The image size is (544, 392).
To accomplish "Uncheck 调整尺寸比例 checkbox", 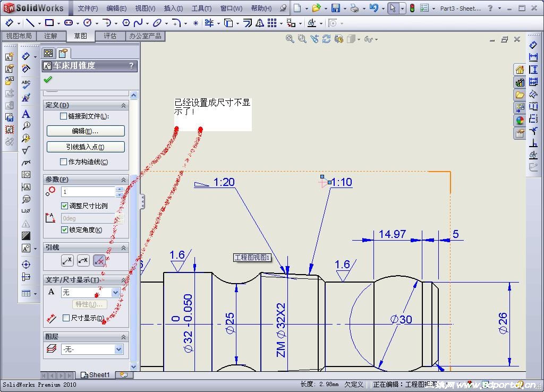I will [x=64, y=206].
